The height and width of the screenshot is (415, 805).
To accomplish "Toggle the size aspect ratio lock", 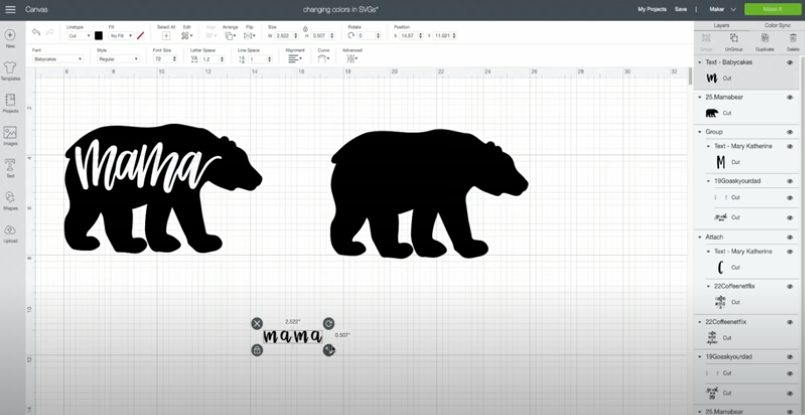I will click(x=305, y=29).
